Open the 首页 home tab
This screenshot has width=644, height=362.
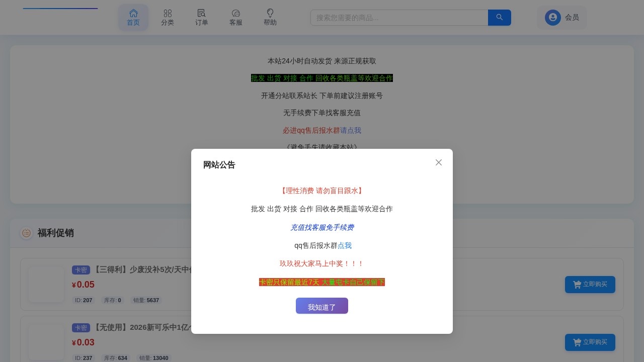(133, 18)
